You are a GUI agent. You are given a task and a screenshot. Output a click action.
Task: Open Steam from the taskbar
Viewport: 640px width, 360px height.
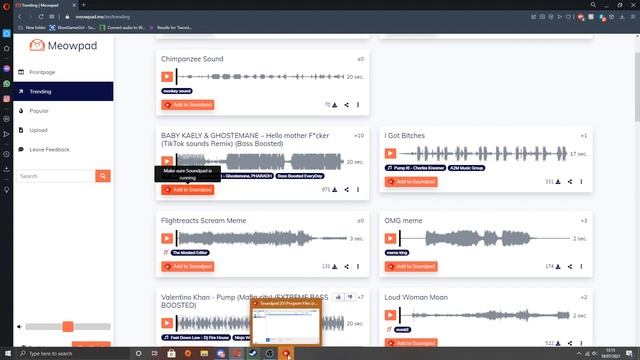253,353
